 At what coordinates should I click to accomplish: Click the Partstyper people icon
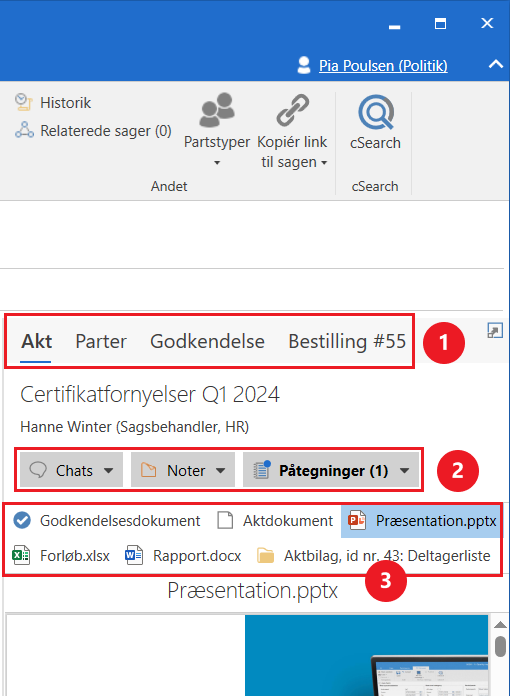pyautogui.click(x=217, y=110)
